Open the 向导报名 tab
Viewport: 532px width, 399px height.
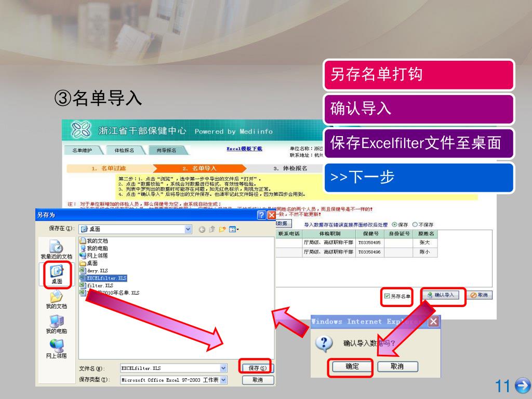click(x=167, y=150)
